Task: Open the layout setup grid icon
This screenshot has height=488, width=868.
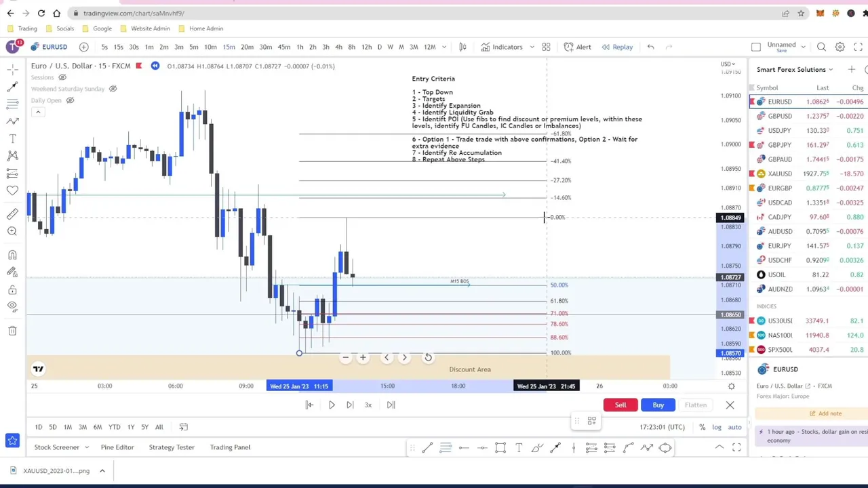Action: tap(546, 47)
